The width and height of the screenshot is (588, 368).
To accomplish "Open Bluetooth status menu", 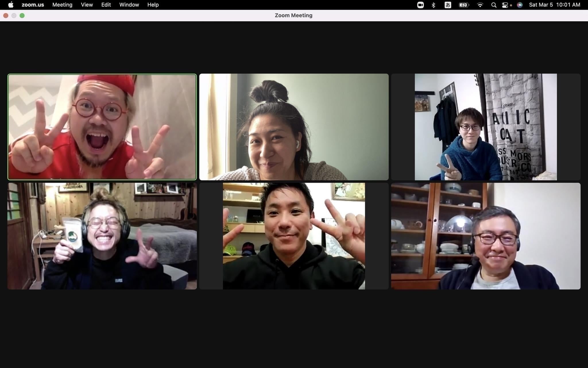I will [434, 5].
